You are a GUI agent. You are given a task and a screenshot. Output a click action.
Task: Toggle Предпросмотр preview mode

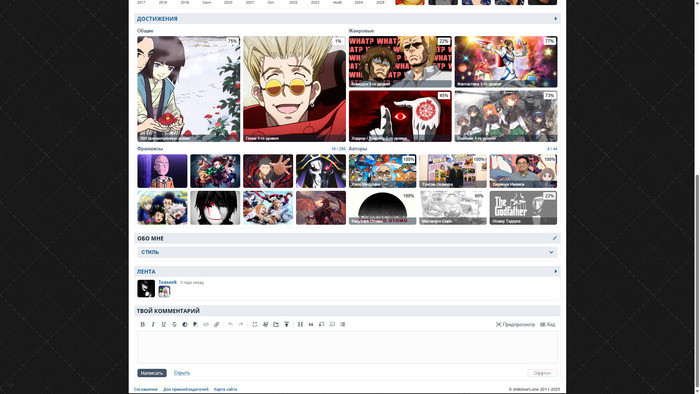[x=515, y=324]
